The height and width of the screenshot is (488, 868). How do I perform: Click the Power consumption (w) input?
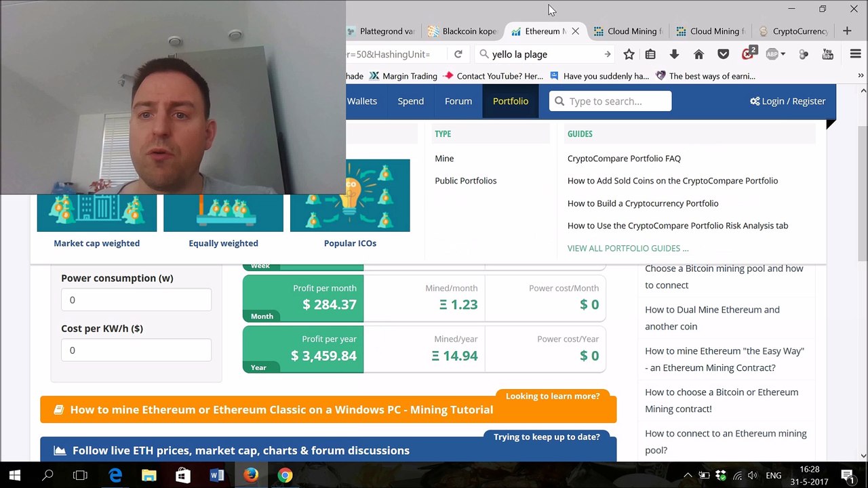point(136,300)
